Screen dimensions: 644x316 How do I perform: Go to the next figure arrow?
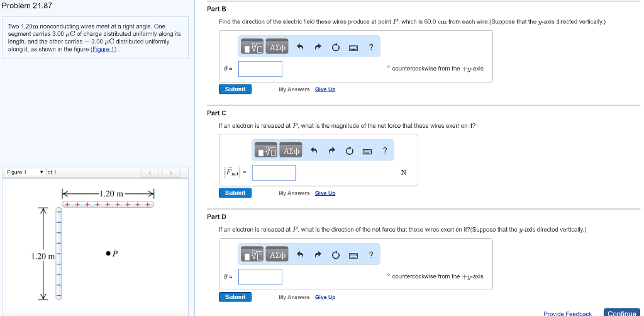[170, 172]
